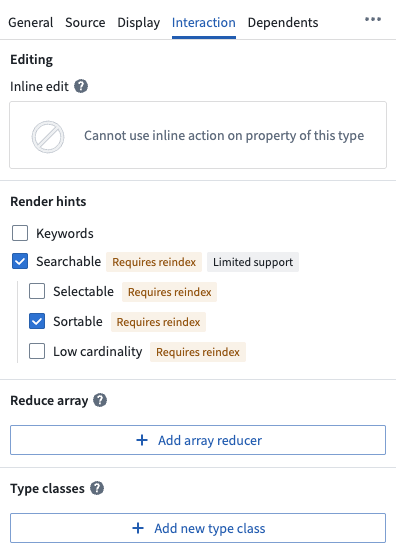Click the Limited support tag
The width and height of the screenshot is (396, 558).
tap(253, 262)
